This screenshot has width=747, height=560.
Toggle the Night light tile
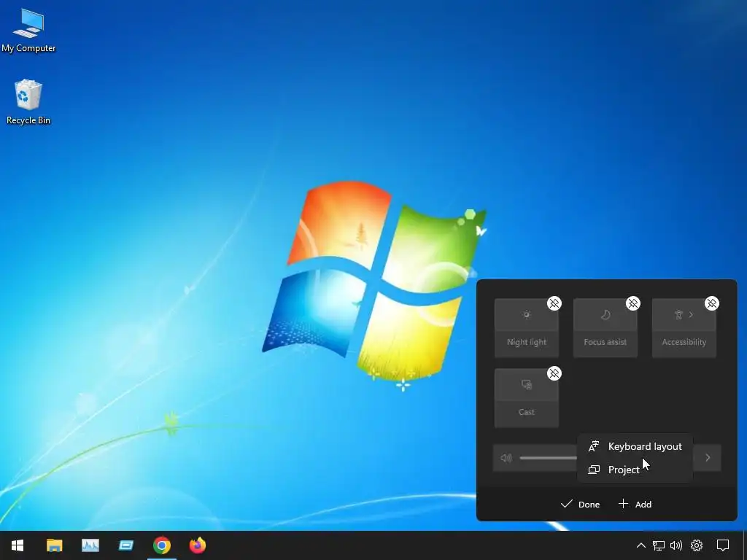527,328
